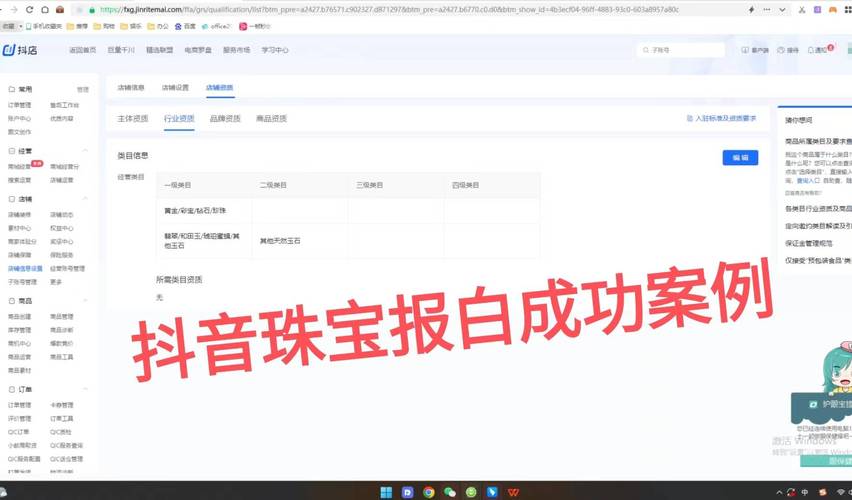
Task: Collapse the 商品 sidebar section
Action: (85, 301)
